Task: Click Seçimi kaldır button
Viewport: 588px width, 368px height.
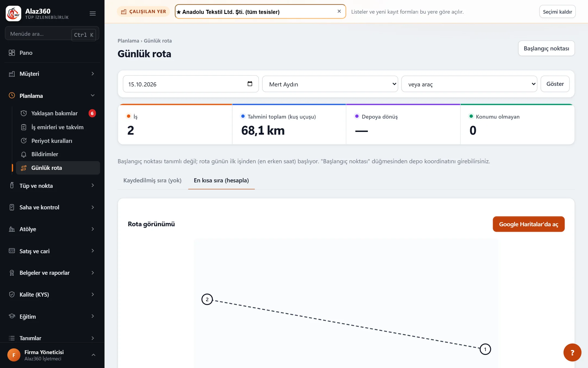Action: 557,12
